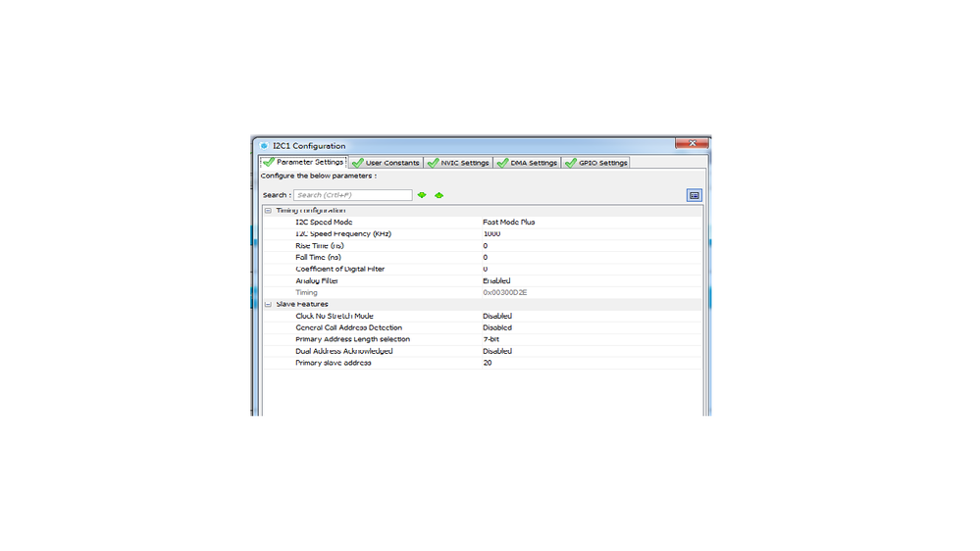Select Coefficient of Digital Filter label
The image size is (980, 551).
coord(340,269)
